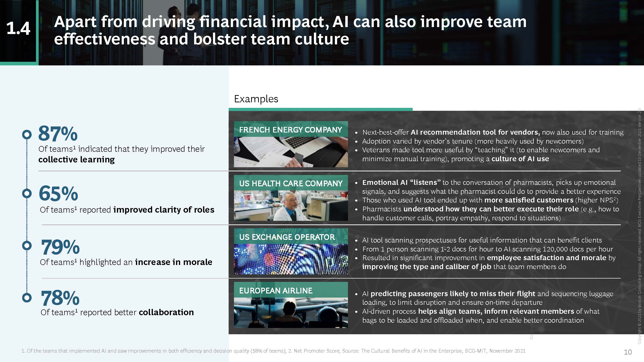The height and width of the screenshot is (362, 644).
Task: Select the US Health Care pharmacist photo
Action: tap(291, 205)
